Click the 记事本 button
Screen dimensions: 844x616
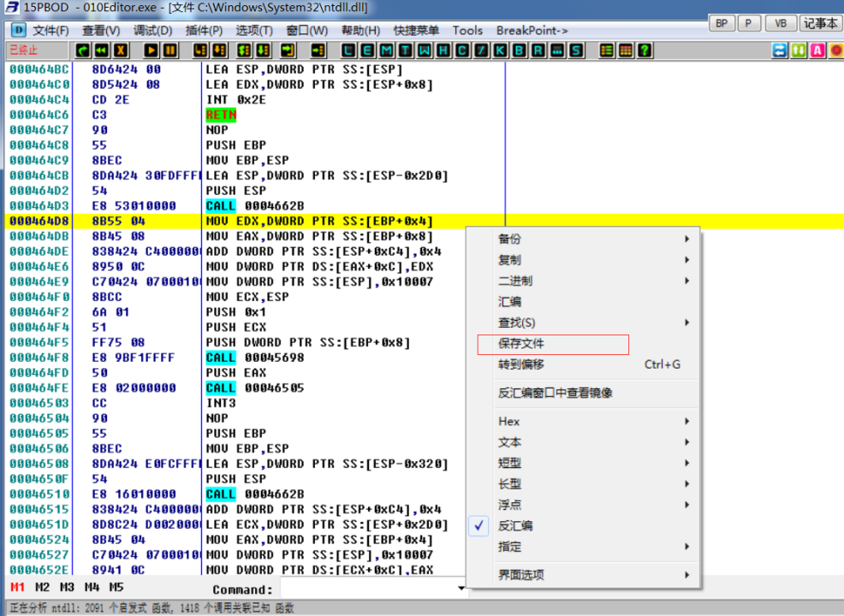pos(820,23)
